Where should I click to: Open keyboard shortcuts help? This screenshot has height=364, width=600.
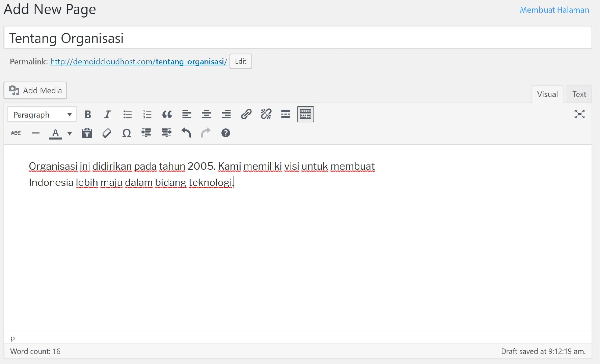click(226, 133)
